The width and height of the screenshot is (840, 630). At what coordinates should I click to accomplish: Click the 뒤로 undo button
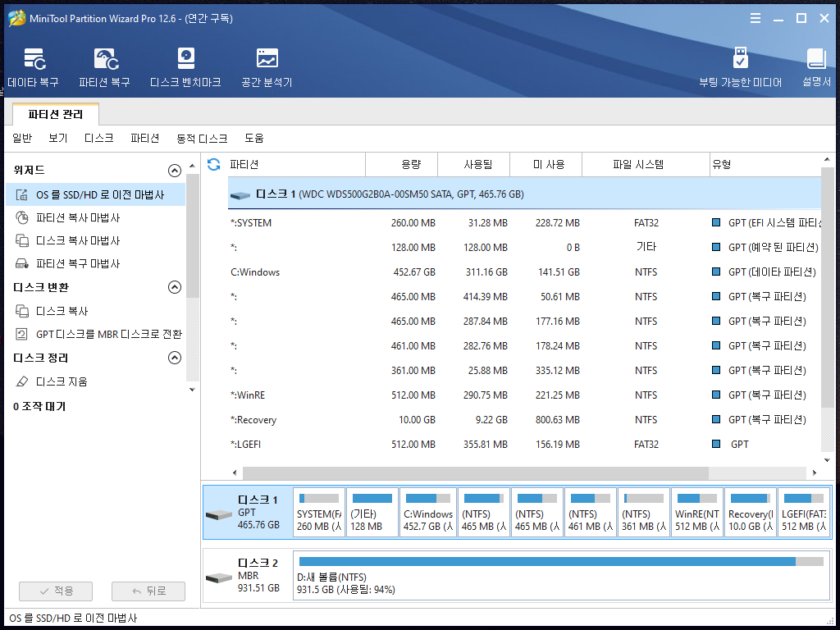[x=148, y=591]
